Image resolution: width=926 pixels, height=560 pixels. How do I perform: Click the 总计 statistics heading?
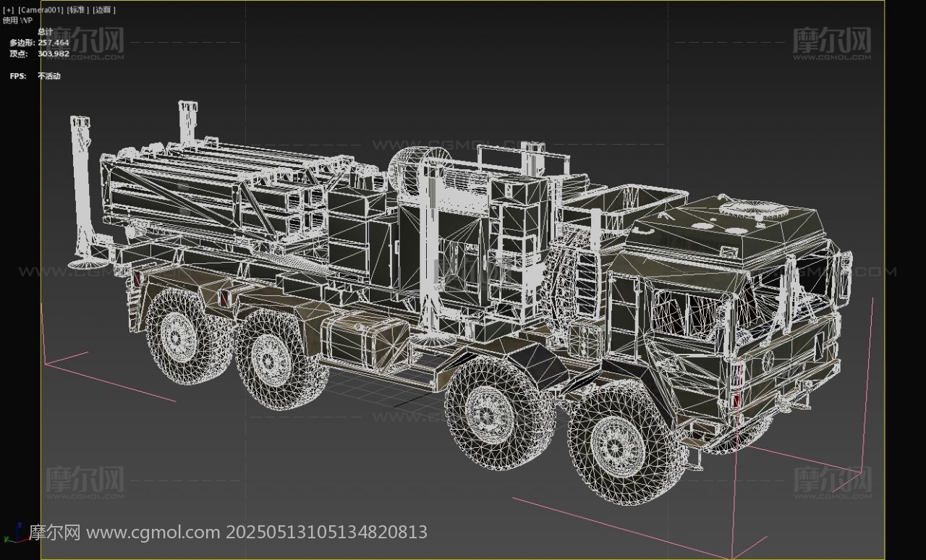[x=45, y=32]
